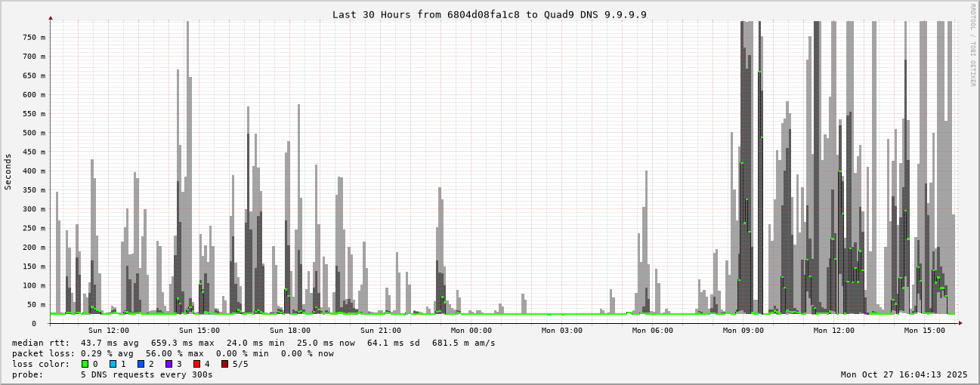This screenshot has height=385, width=980.
Task: Click the Mon Oct 27 16:04:13 2025 timestamp
Action: pyautogui.click(x=904, y=374)
